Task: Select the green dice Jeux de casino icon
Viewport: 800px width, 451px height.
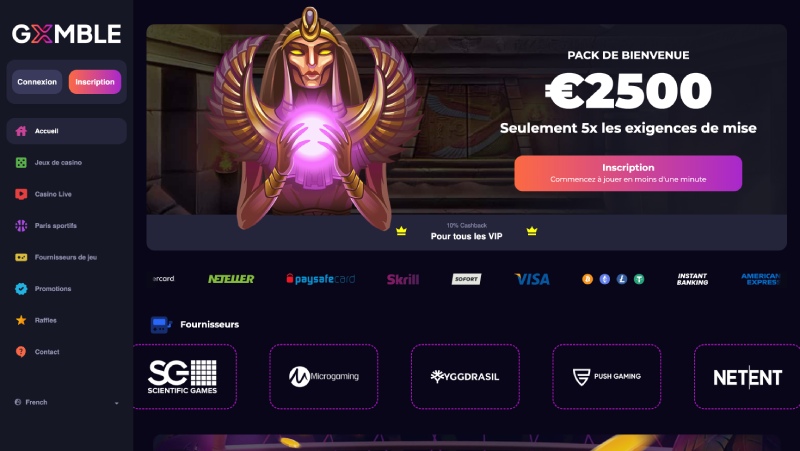Action: (x=21, y=163)
